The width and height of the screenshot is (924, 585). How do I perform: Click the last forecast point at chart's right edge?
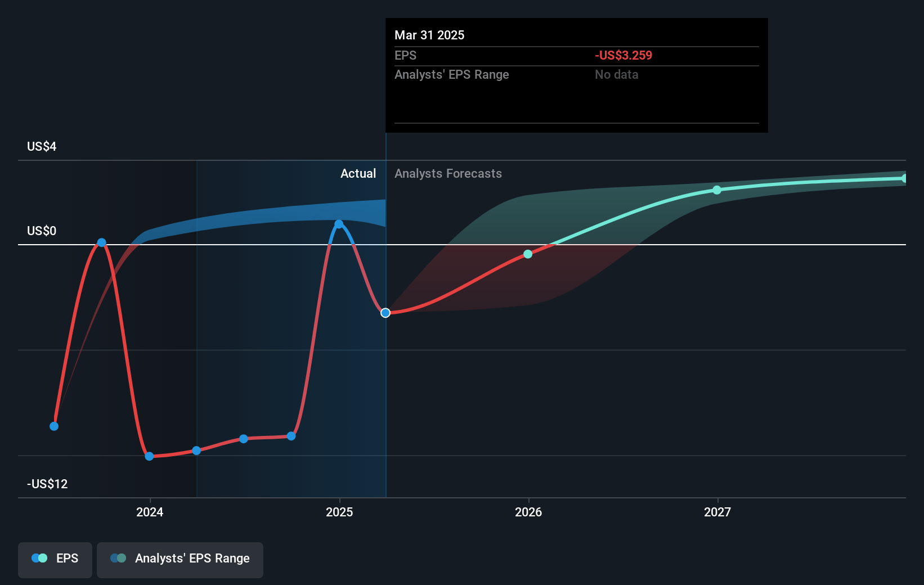click(904, 178)
